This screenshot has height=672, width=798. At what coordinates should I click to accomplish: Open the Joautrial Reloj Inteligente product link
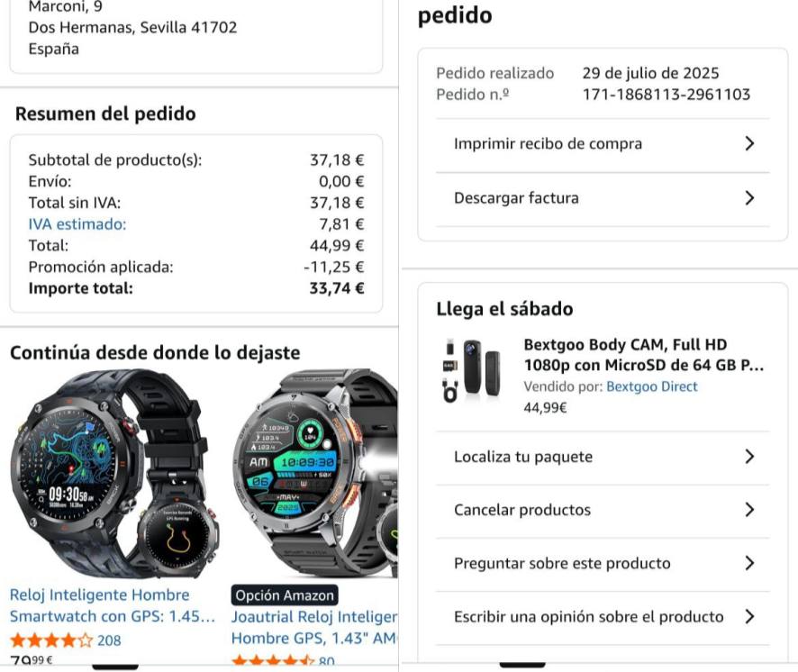coord(314,627)
